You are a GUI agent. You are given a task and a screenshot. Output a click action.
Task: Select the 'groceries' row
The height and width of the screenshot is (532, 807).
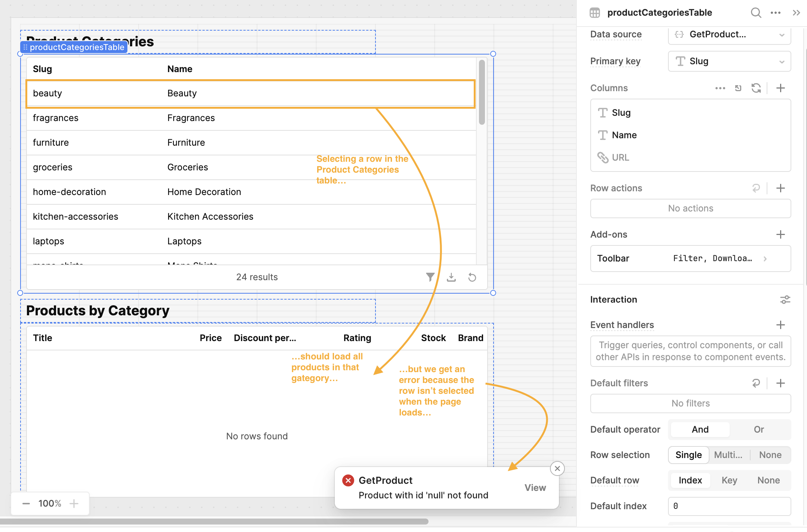[251, 167]
